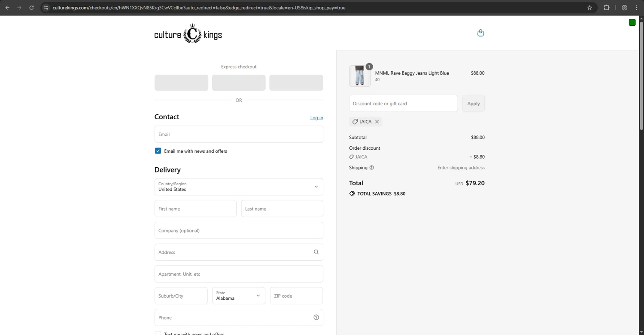Image resolution: width=644 pixels, height=335 pixels.
Task: Click the middle express checkout button
Action: tap(239, 83)
